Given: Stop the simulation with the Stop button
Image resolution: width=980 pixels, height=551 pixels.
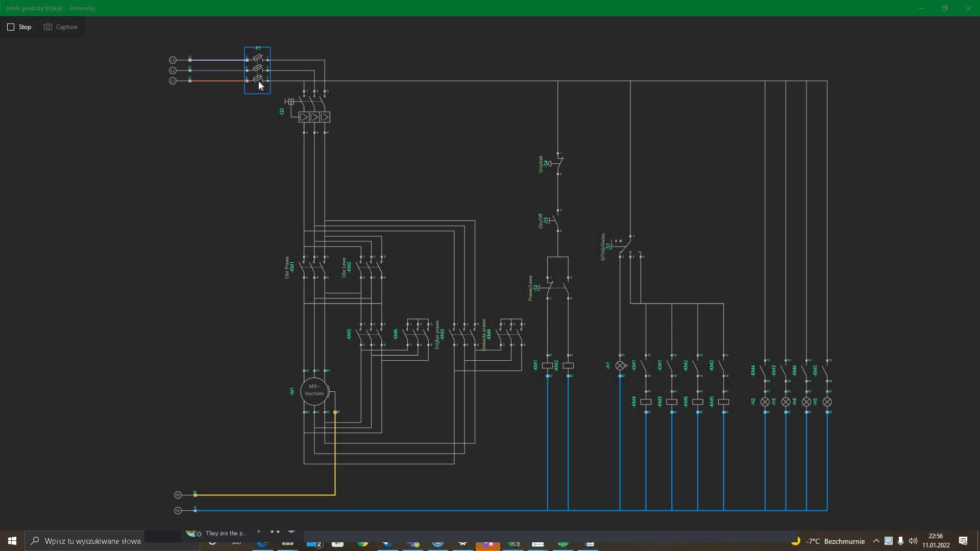Looking at the screenshot, I should click(19, 27).
